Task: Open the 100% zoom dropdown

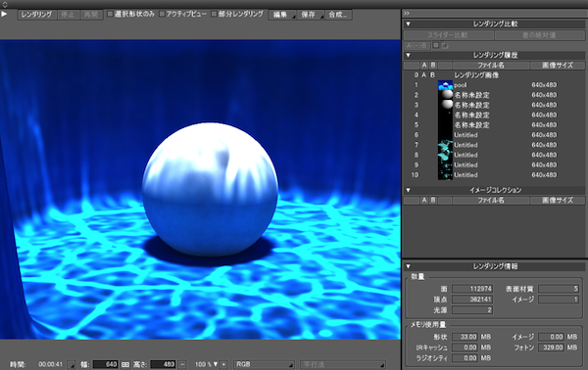Action: 206,364
